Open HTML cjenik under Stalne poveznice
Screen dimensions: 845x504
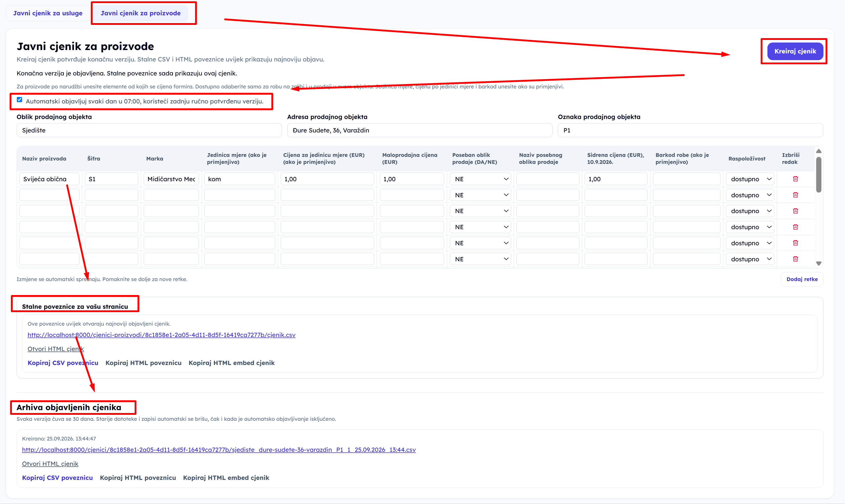[x=56, y=349]
